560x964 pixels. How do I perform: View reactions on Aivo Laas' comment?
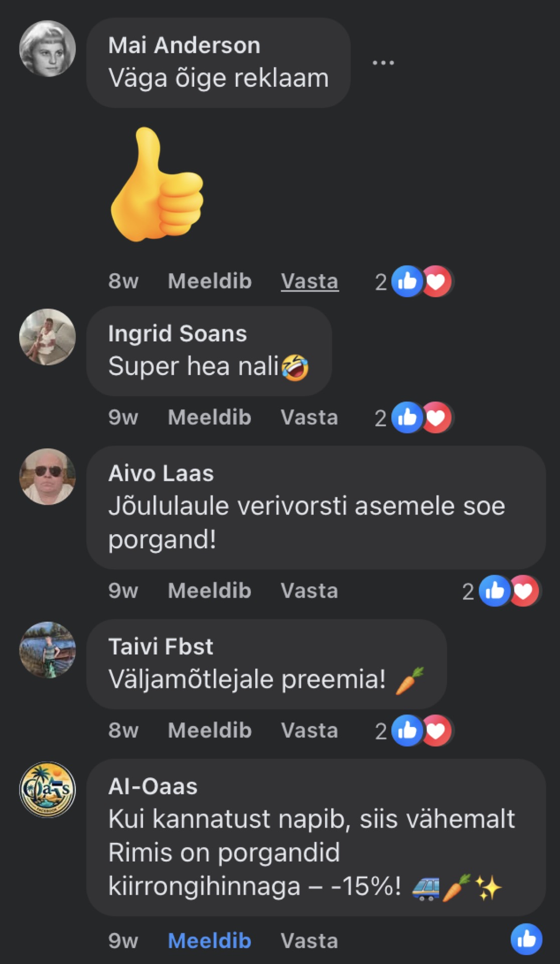(x=501, y=591)
